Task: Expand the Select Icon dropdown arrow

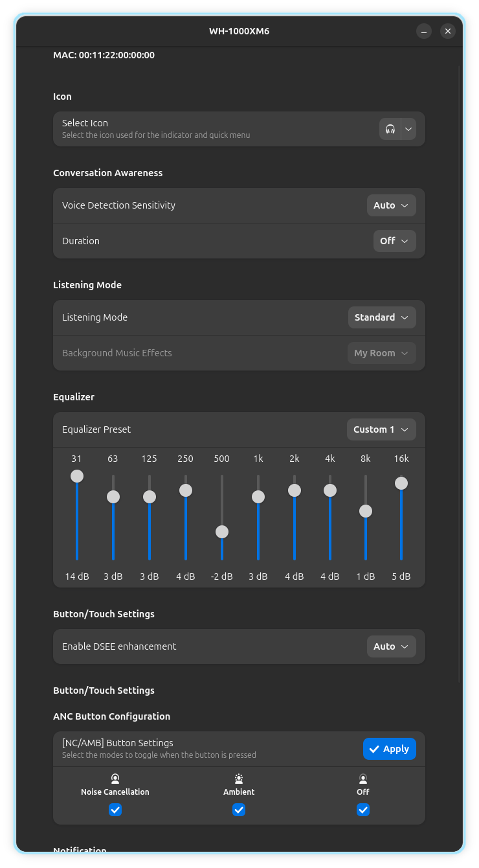Action: point(408,129)
